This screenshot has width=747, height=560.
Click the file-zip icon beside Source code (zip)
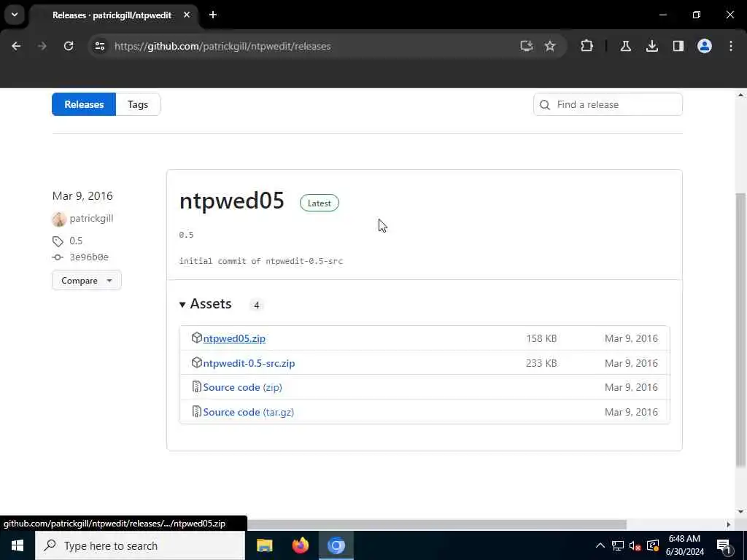pyautogui.click(x=196, y=386)
